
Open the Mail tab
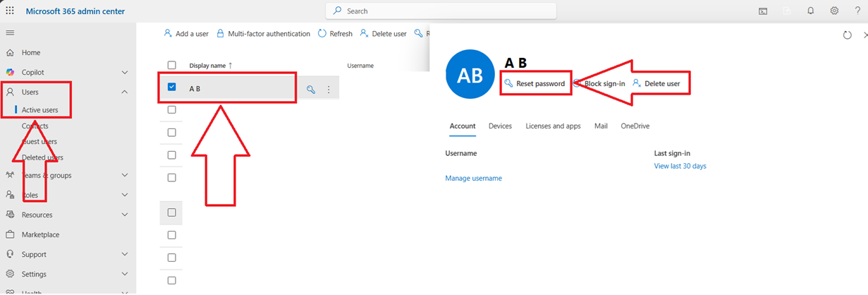pyautogui.click(x=601, y=126)
